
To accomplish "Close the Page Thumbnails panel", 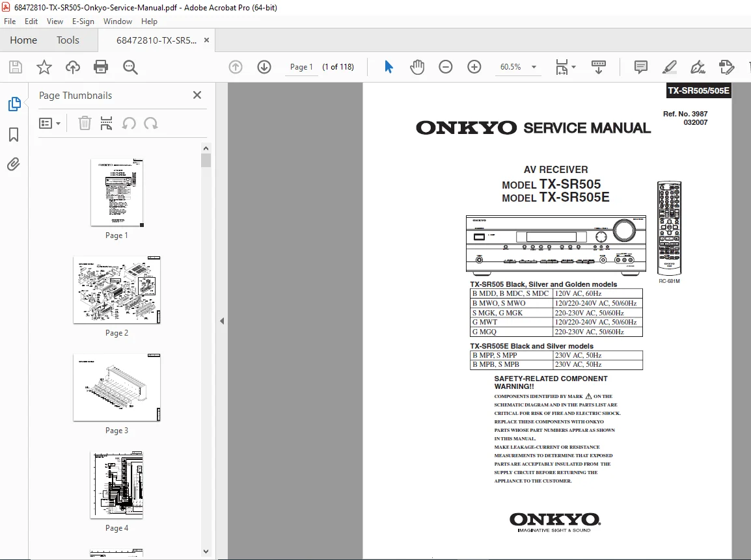I will point(197,95).
